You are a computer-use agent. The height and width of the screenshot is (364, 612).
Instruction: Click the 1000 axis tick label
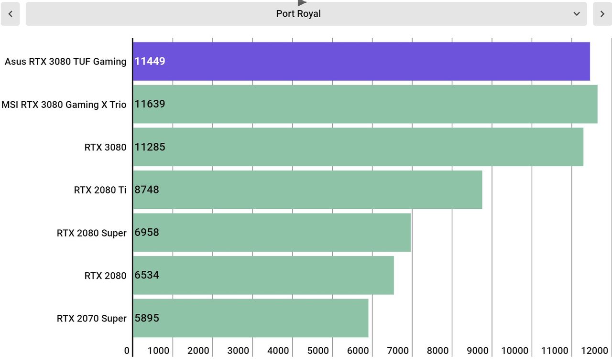pos(158,351)
